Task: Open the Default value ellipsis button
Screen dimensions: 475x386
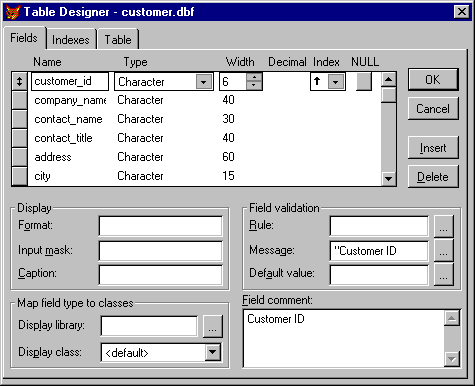Action: (443, 274)
